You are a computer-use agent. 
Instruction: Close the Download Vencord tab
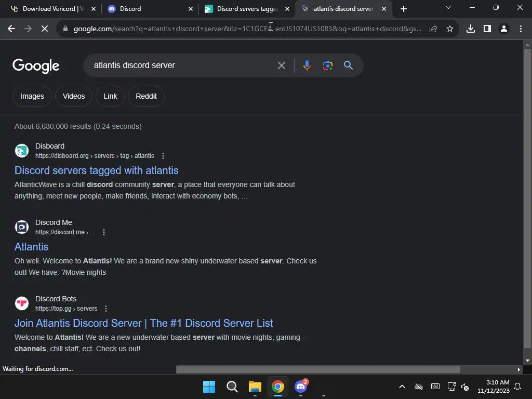point(94,9)
